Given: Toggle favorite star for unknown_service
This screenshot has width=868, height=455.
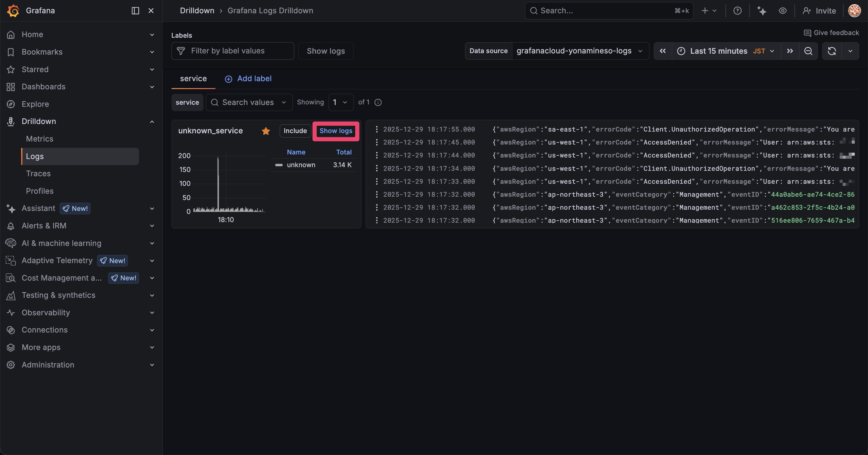Looking at the screenshot, I should [x=266, y=131].
